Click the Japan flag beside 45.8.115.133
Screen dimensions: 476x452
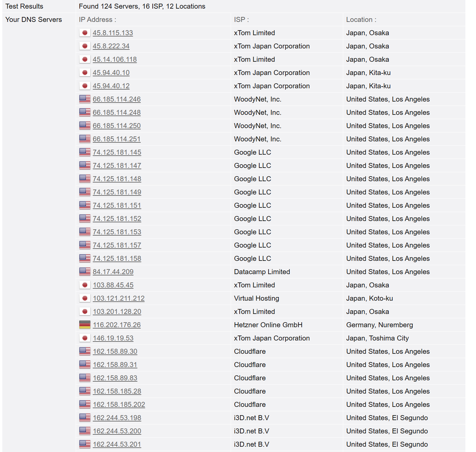85,33
